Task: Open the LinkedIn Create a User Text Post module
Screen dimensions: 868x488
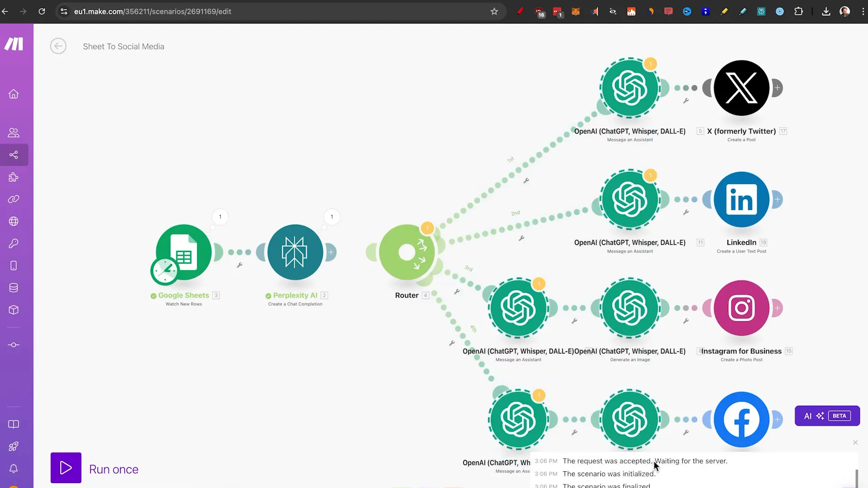Action: point(741,199)
